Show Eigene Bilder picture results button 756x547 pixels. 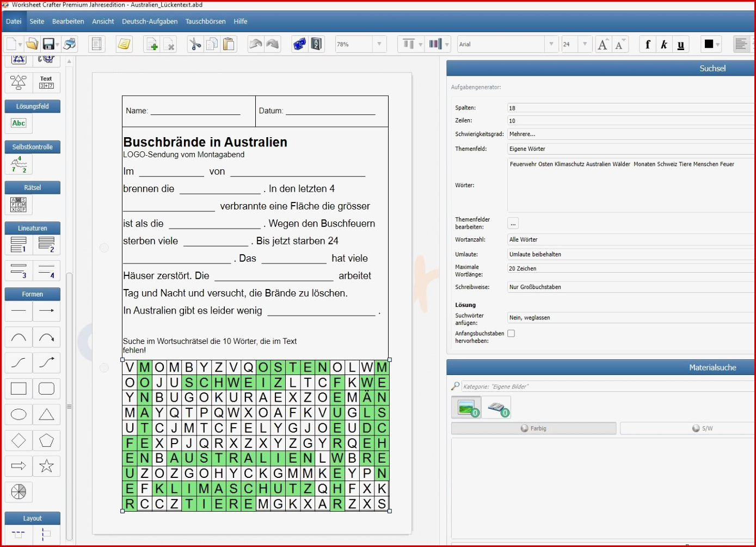click(x=467, y=407)
